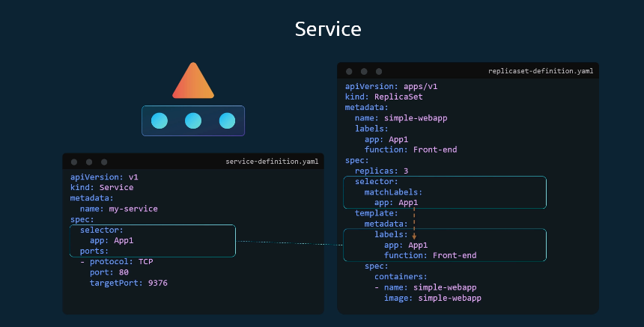
Task: Select the rightmost blue pod circle
Action: [227, 120]
